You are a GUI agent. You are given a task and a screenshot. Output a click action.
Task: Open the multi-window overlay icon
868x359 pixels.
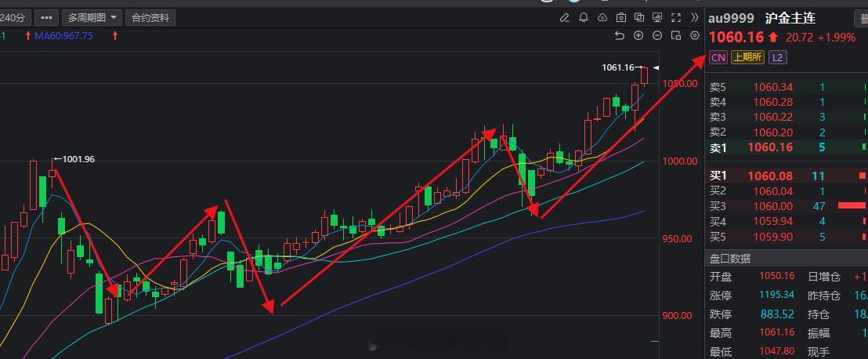(x=639, y=18)
